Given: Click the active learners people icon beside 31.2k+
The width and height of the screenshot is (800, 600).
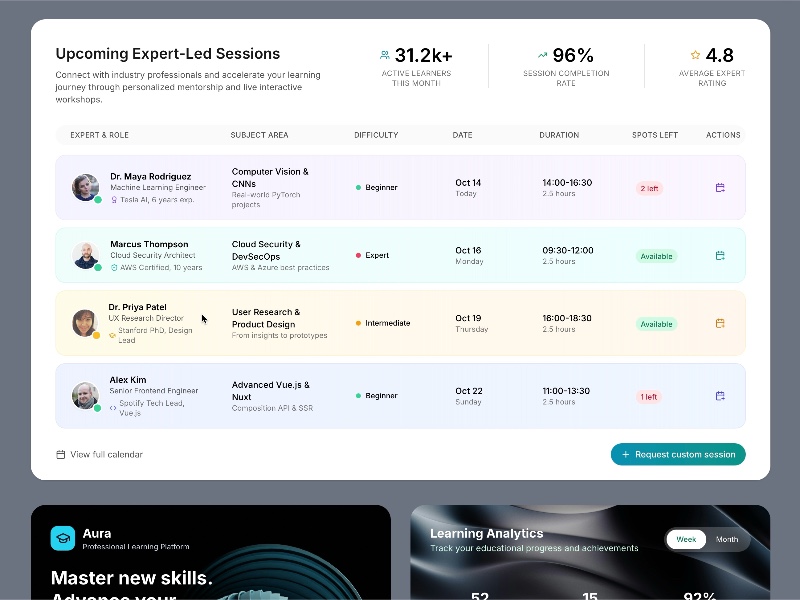Looking at the screenshot, I should click(384, 55).
